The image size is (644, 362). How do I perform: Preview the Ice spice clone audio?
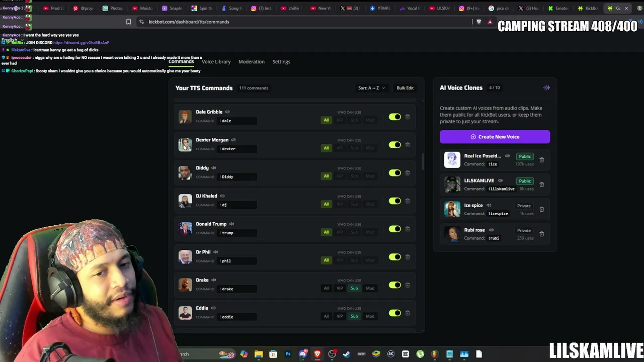[489, 206]
